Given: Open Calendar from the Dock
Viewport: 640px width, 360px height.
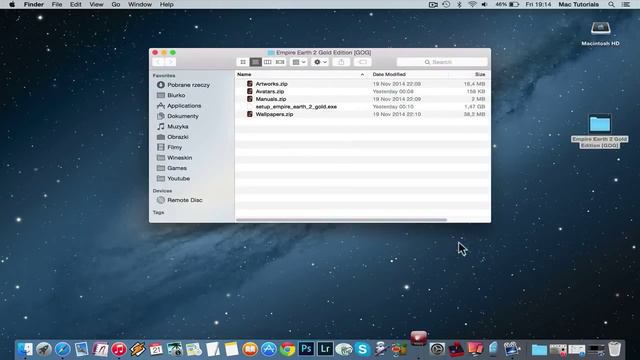Looking at the screenshot, I should [156, 349].
